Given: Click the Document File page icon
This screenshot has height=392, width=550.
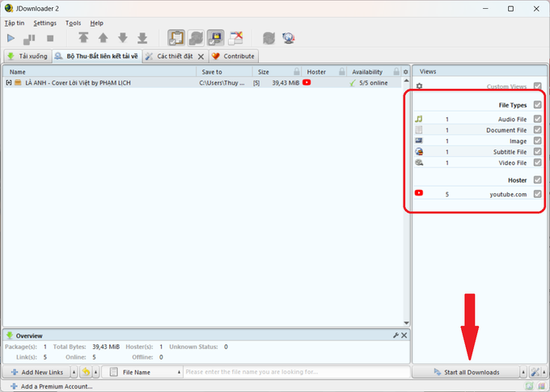Looking at the screenshot, I should pos(419,130).
